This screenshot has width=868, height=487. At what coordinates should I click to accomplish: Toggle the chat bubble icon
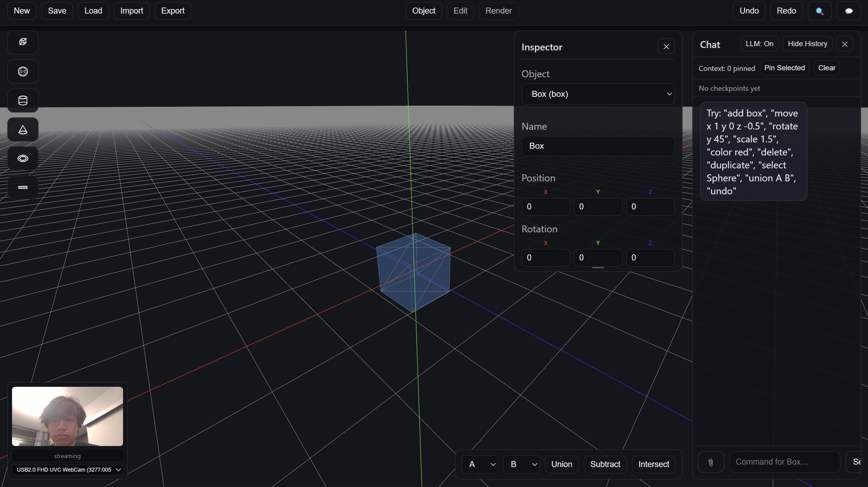click(x=848, y=11)
